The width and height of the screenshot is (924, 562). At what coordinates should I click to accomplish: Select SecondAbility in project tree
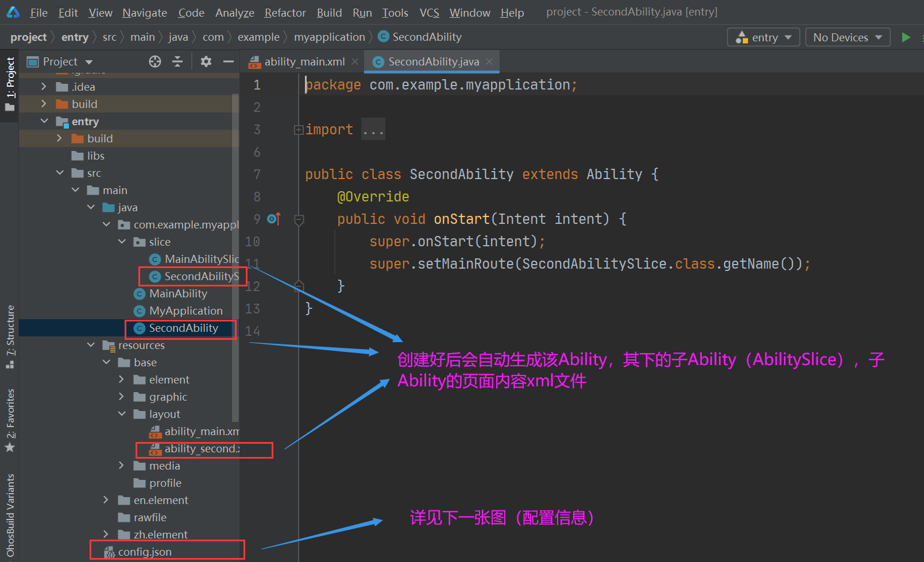coord(184,328)
